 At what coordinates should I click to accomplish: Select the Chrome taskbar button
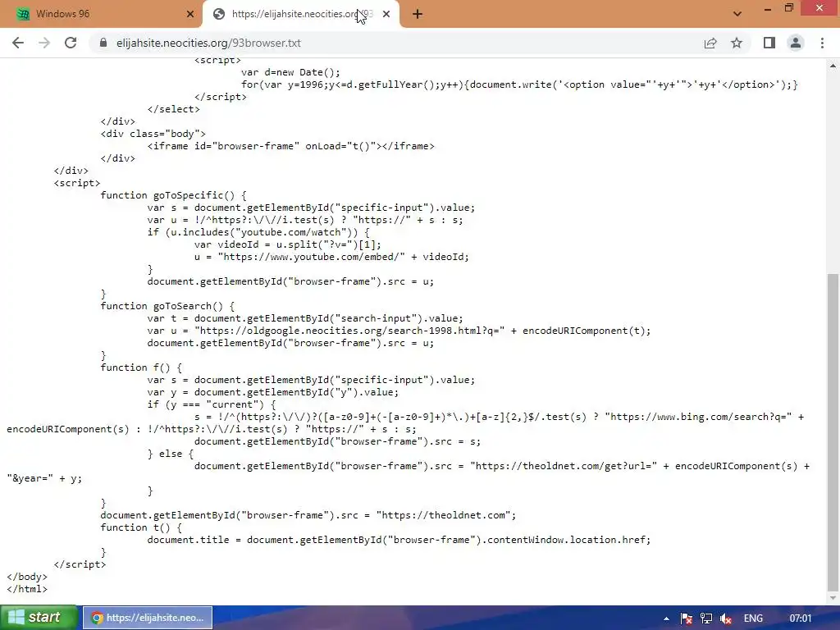148,618
